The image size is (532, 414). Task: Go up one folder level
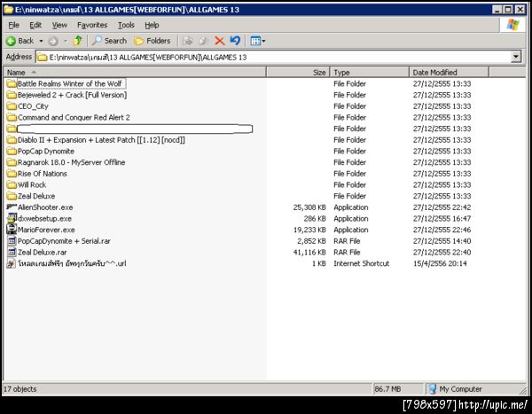78,41
